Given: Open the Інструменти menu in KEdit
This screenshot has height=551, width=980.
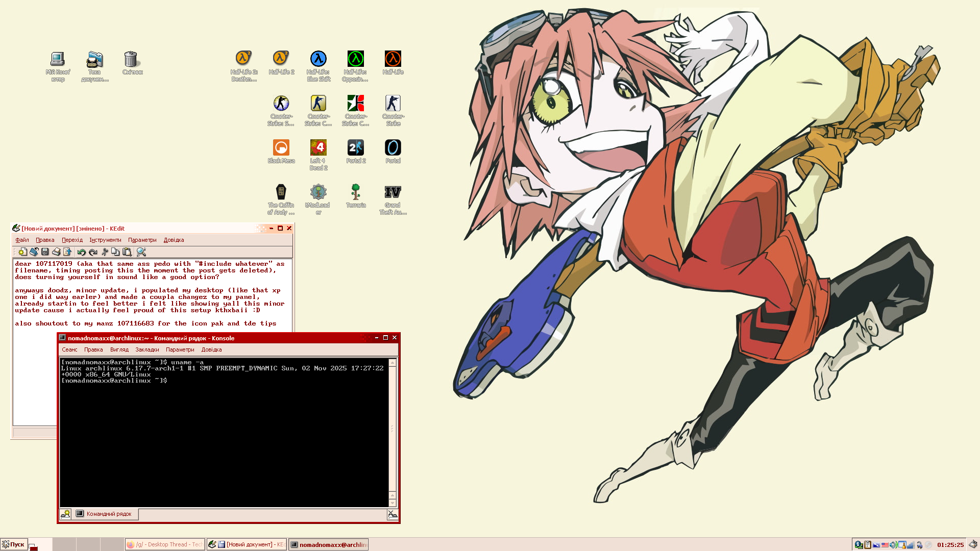Looking at the screenshot, I should (105, 240).
